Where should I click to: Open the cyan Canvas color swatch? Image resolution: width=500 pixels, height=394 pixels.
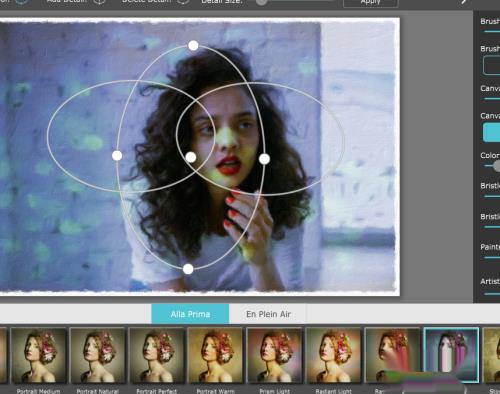[x=492, y=132]
